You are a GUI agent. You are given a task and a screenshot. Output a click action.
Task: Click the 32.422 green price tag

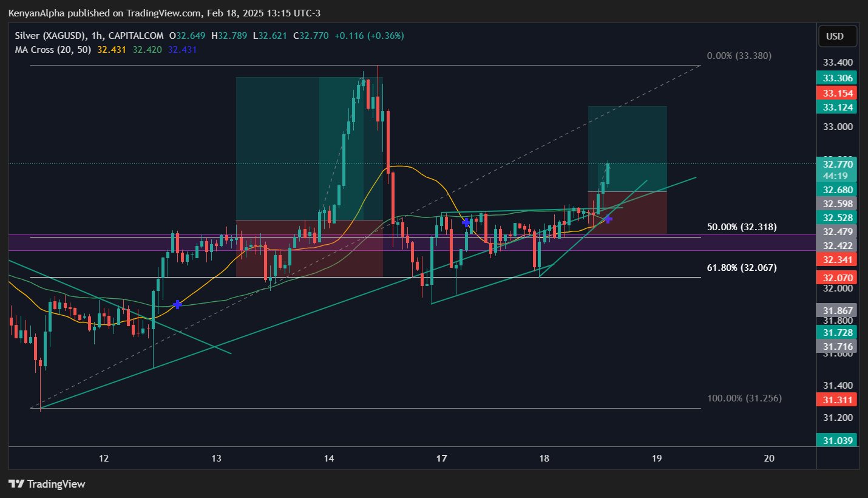point(838,245)
